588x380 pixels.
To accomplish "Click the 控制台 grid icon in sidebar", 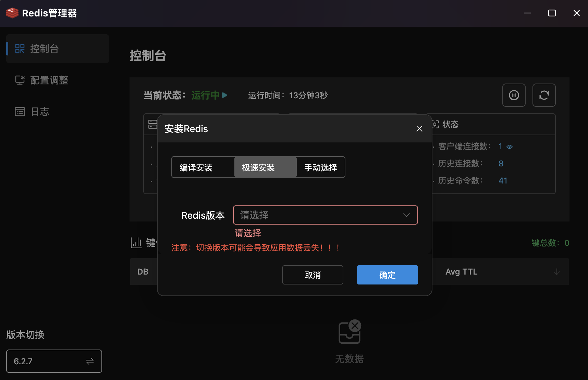I will coord(20,49).
